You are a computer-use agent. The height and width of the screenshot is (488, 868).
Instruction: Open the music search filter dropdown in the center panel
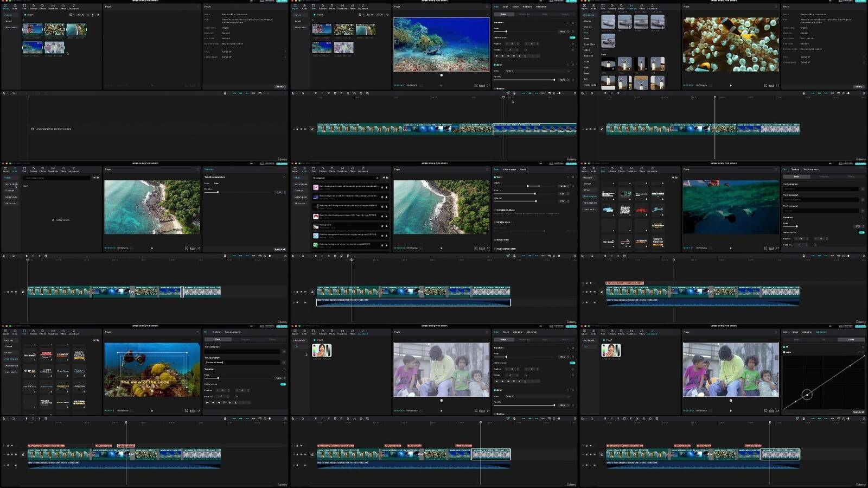click(x=385, y=178)
